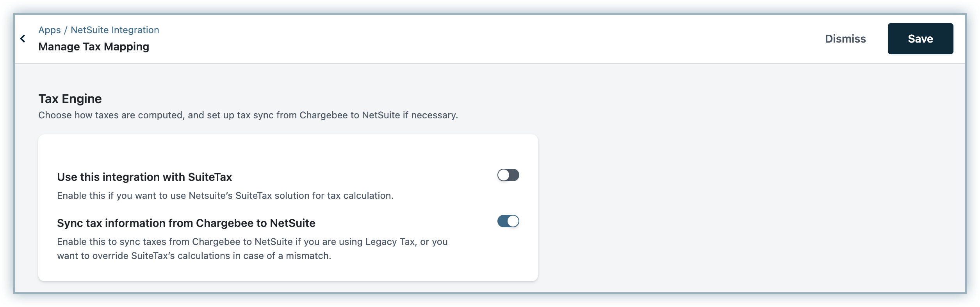The width and height of the screenshot is (980, 307).
Task: Click the Manage Tax Mapping page title
Action: tap(94, 47)
